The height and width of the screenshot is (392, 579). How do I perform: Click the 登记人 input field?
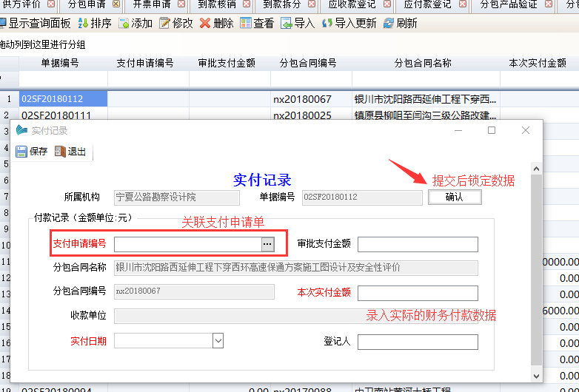[x=418, y=342]
